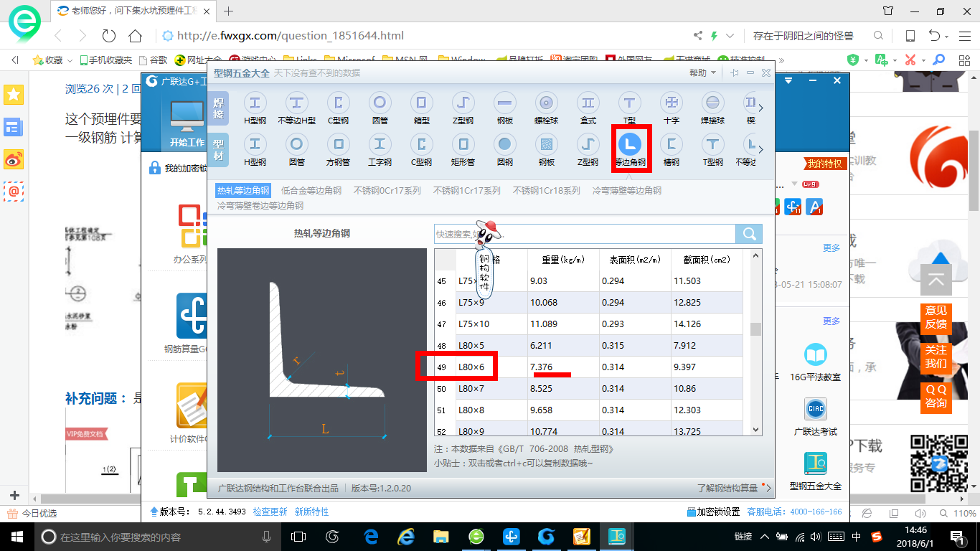980x551 pixels.
Task: Pick the 十字 welded section icon
Action: (x=672, y=108)
